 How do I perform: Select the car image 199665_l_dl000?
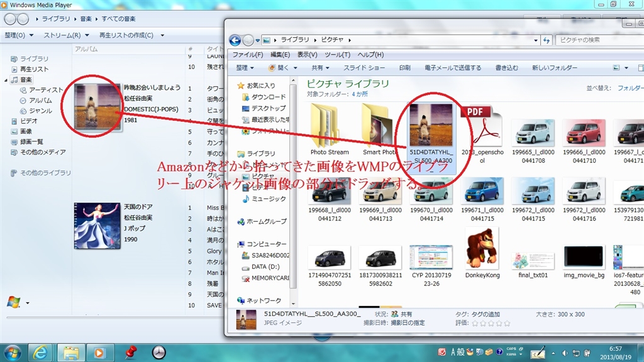click(x=533, y=141)
